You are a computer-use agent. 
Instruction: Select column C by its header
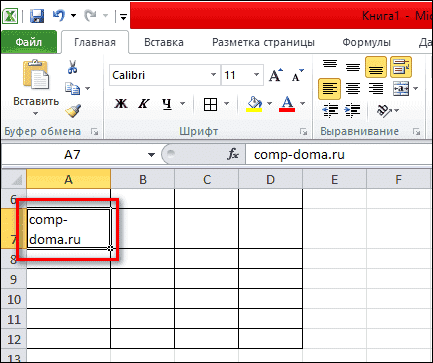point(207,180)
